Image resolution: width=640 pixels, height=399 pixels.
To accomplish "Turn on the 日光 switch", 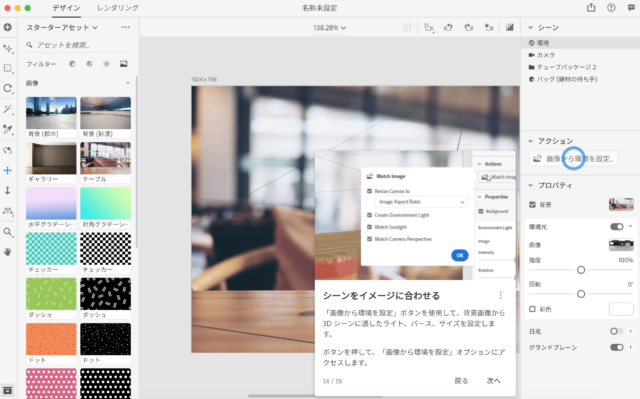I will [616, 331].
